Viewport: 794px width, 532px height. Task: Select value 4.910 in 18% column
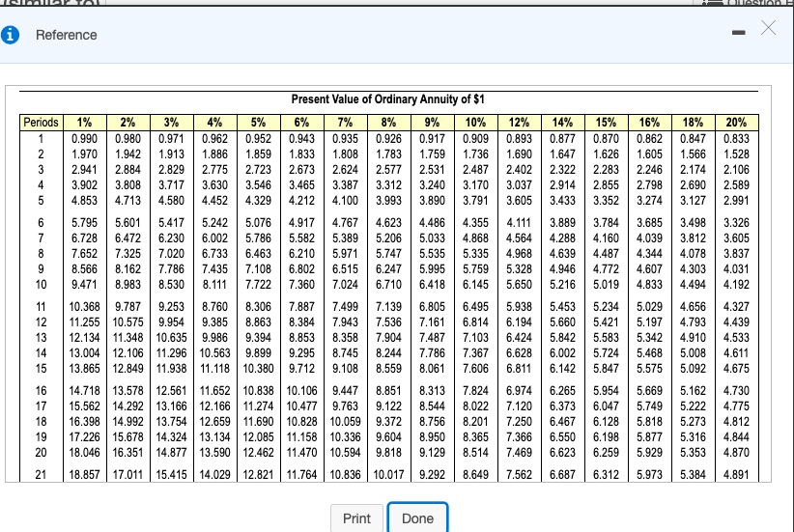[x=693, y=338]
